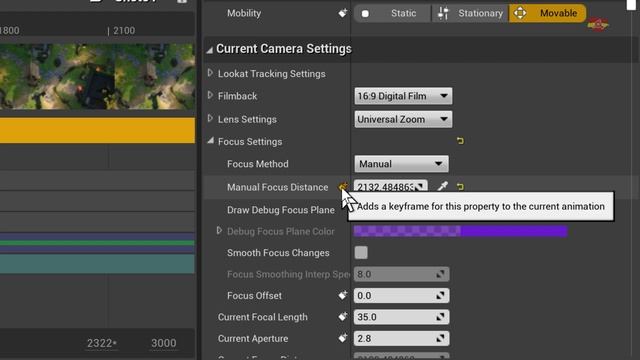Viewport: 640px width, 360px height.
Task: Toggle Smooth Focus Changes checkbox
Action: 361,253
